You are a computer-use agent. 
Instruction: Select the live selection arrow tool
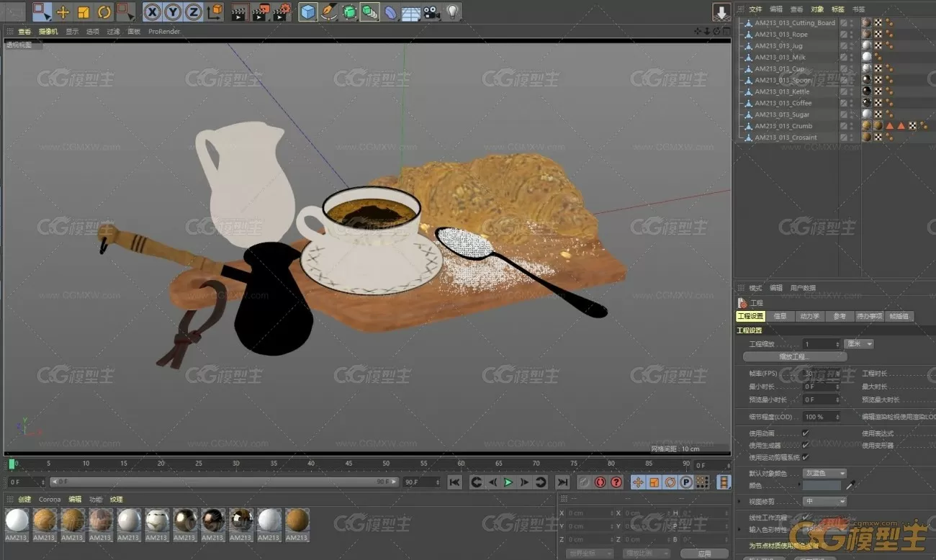[42, 12]
